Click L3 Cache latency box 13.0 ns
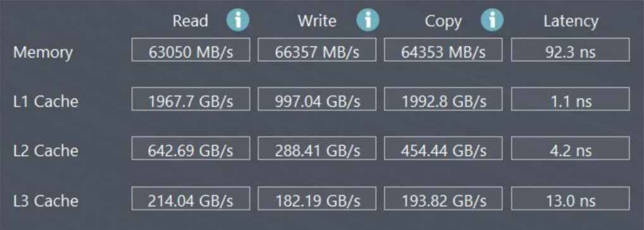This screenshot has height=230, width=644. tap(570, 198)
